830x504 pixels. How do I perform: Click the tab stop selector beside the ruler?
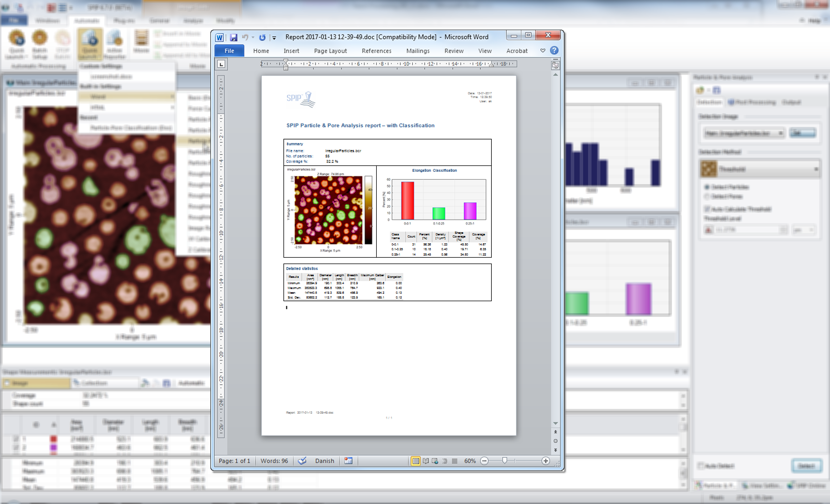coord(221,64)
